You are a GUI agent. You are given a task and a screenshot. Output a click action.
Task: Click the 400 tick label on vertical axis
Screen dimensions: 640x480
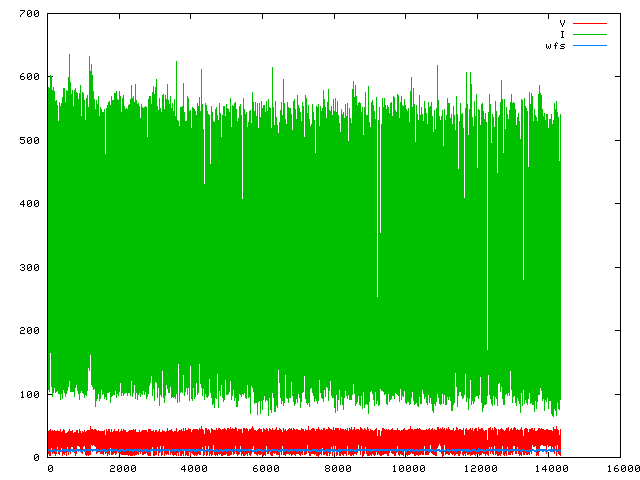point(29,204)
